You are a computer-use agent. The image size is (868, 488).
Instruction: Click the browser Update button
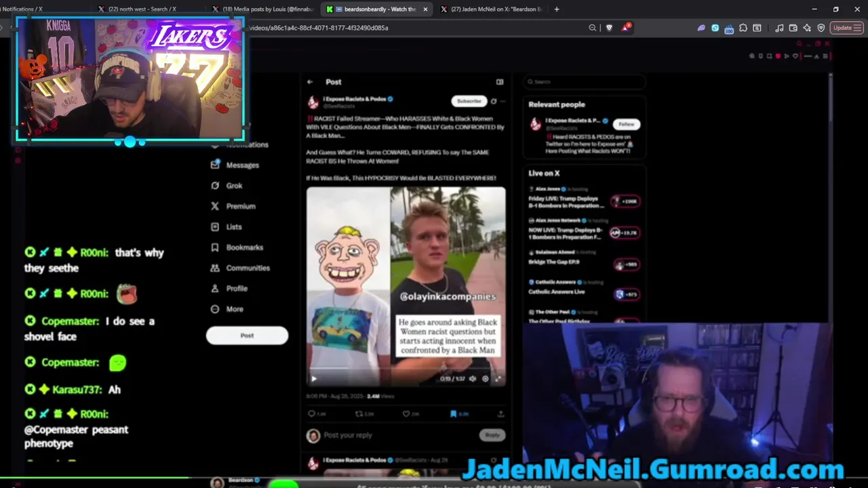click(846, 28)
